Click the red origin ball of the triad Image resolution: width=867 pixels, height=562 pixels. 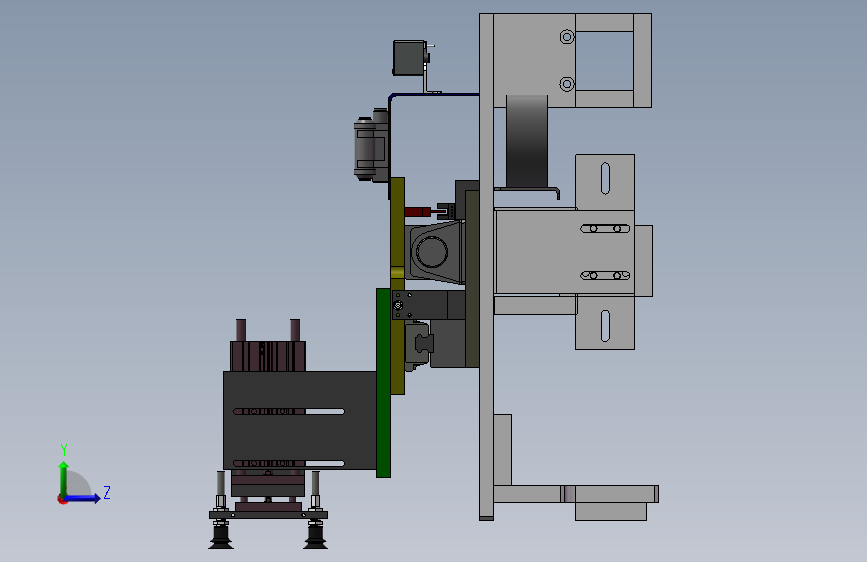[x=62, y=499]
